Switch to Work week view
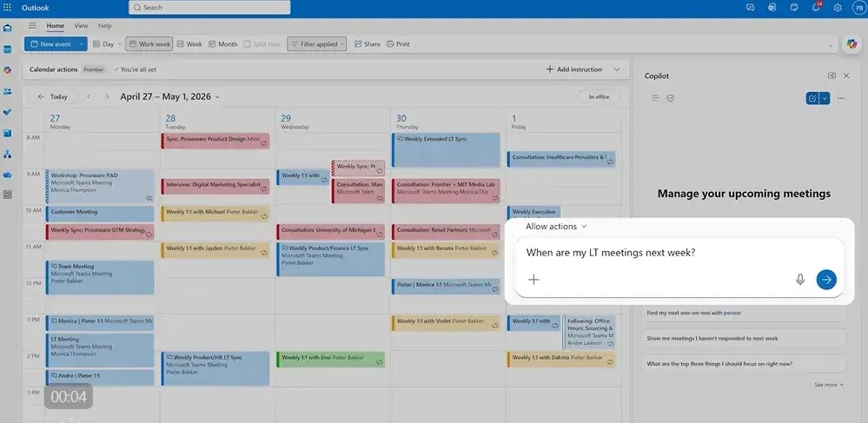This screenshot has height=423, width=868. [x=149, y=44]
